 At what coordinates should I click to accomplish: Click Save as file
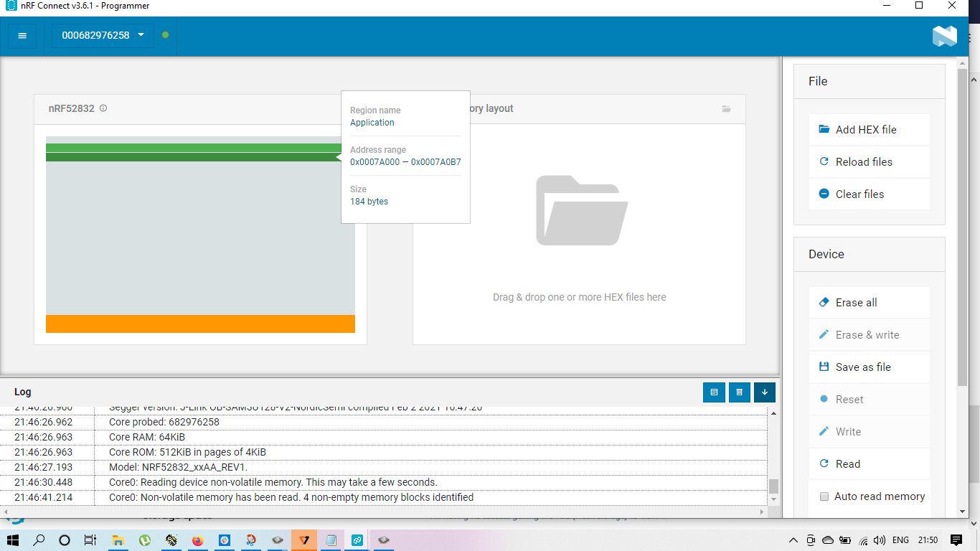pyautogui.click(x=870, y=367)
